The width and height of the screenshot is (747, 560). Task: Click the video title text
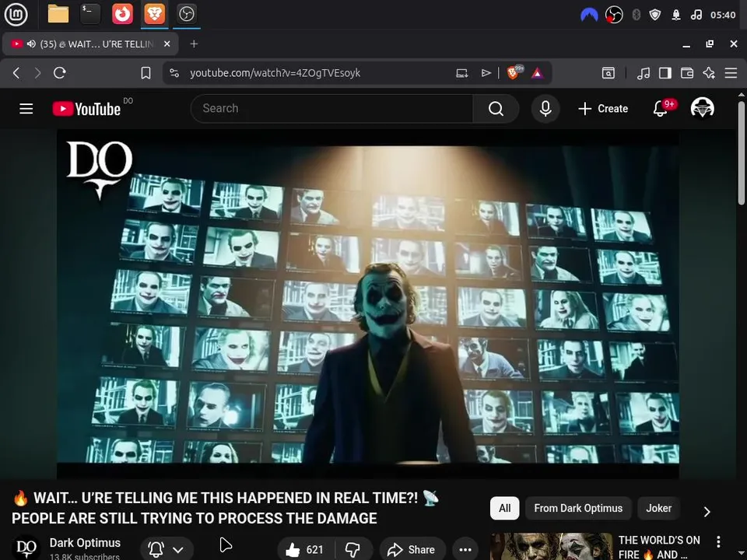(x=225, y=508)
